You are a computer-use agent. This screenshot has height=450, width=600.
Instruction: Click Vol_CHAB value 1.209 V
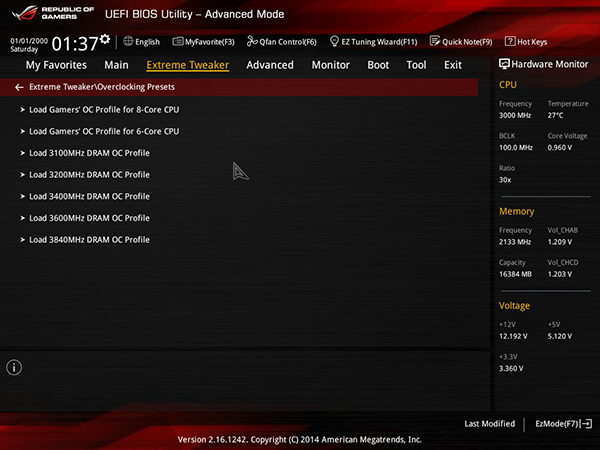click(559, 242)
